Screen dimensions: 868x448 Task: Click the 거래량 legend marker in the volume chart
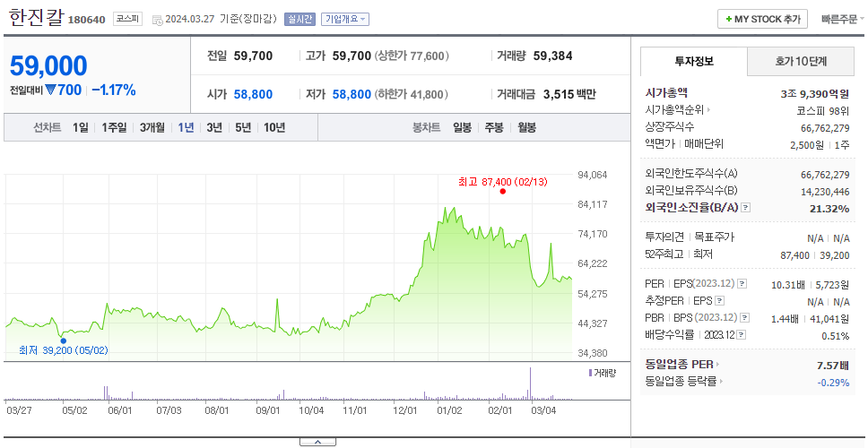tap(590, 373)
